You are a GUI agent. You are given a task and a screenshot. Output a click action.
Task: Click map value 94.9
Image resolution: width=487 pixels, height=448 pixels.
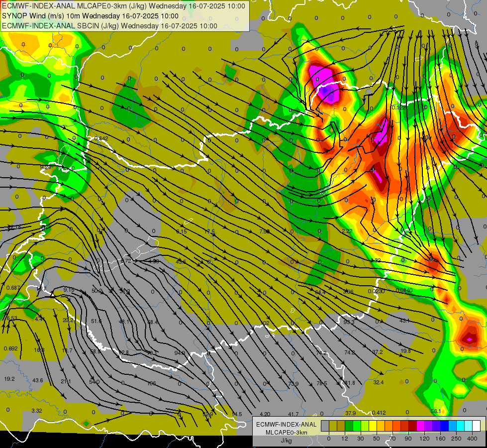click(180, 353)
